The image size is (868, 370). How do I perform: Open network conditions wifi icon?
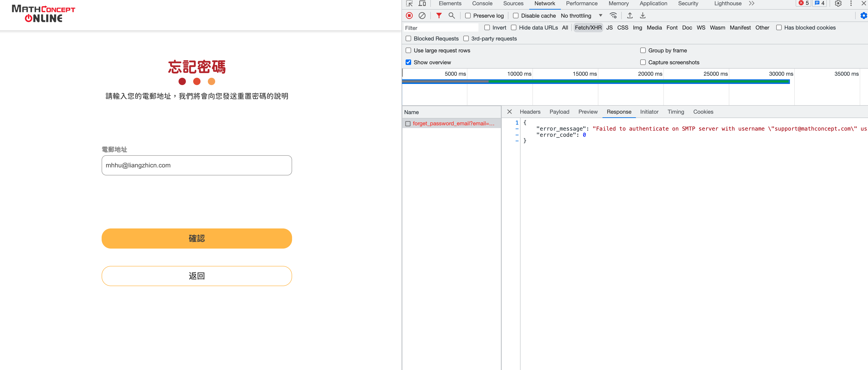(x=613, y=16)
